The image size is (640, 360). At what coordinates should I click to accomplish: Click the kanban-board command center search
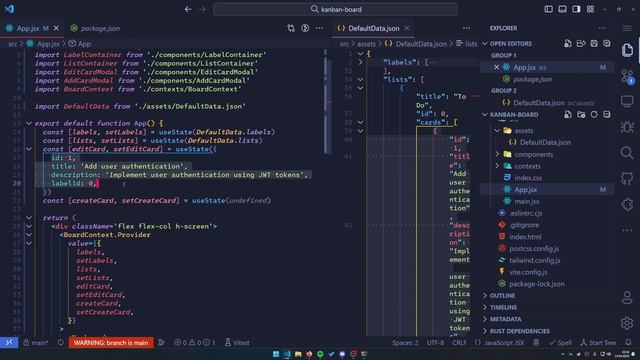[x=336, y=9]
